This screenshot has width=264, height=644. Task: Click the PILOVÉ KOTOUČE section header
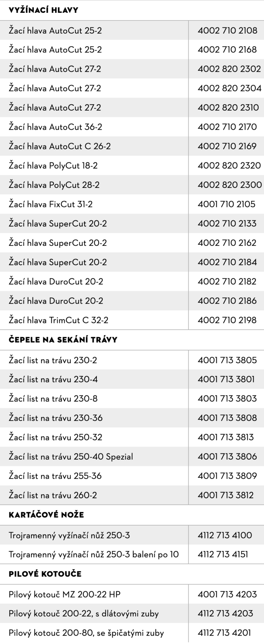(45, 574)
